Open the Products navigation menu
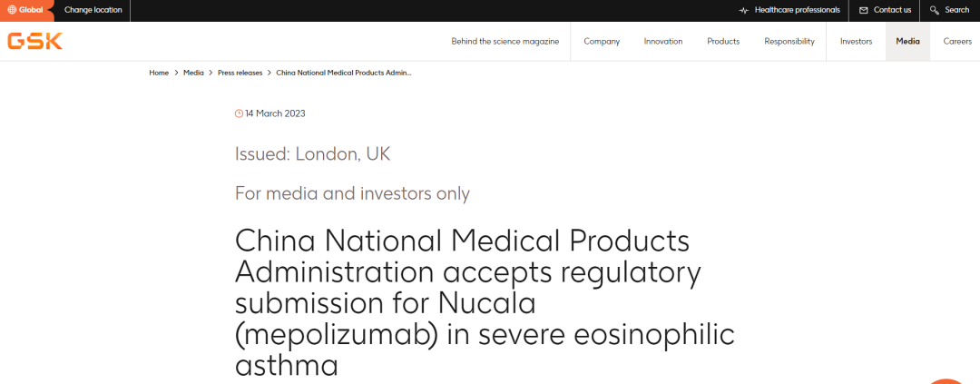 pyautogui.click(x=723, y=41)
